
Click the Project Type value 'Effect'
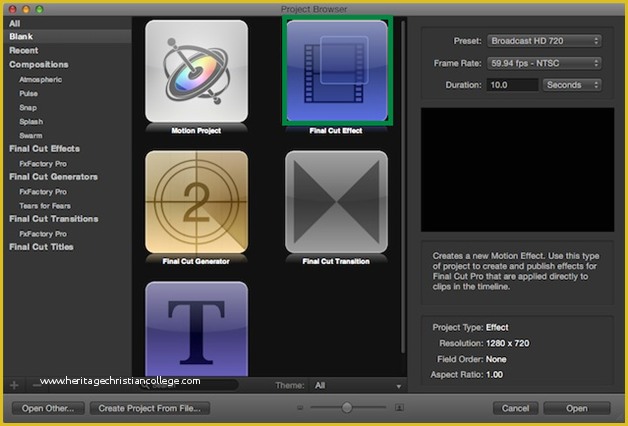point(497,328)
